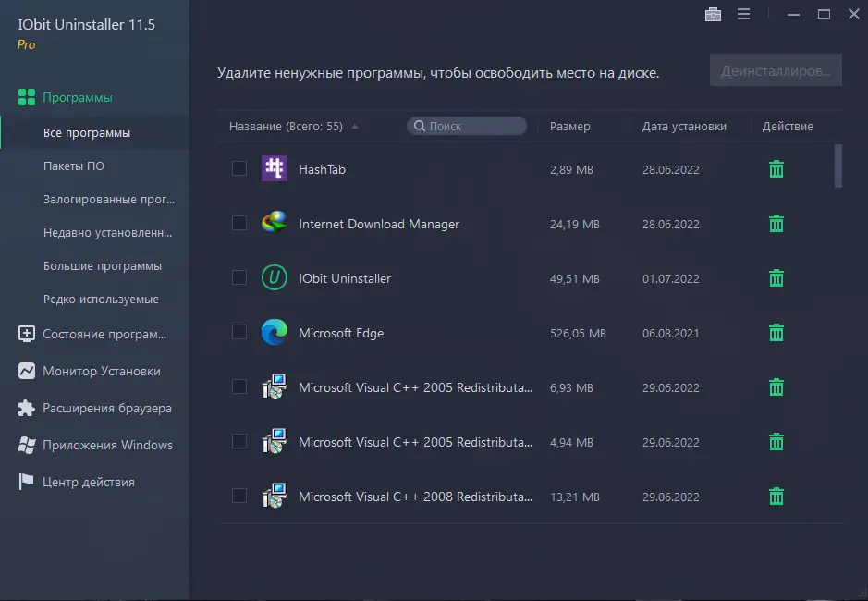
Task: Click the Microsoft Edge program icon
Action: tap(274, 333)
